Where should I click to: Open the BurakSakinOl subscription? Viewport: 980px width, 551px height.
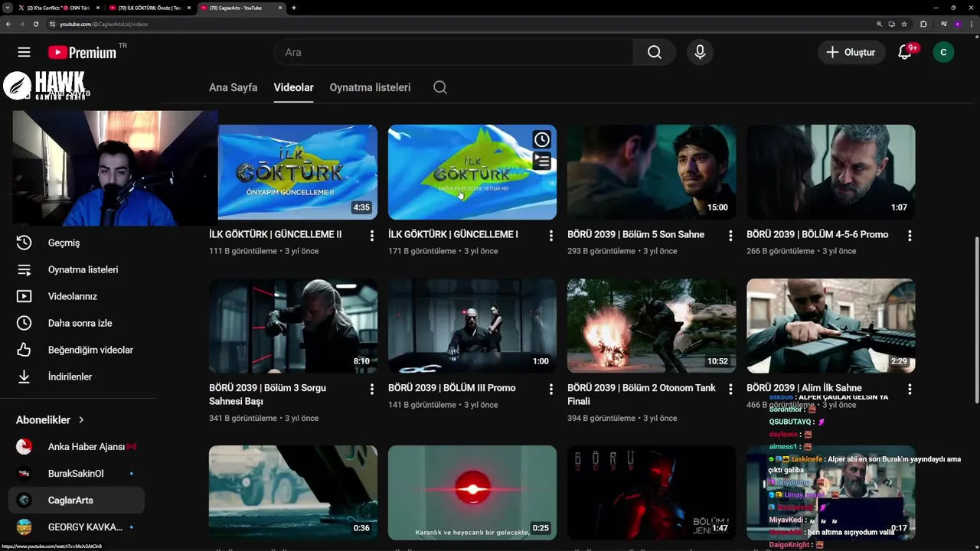[77, 474]
